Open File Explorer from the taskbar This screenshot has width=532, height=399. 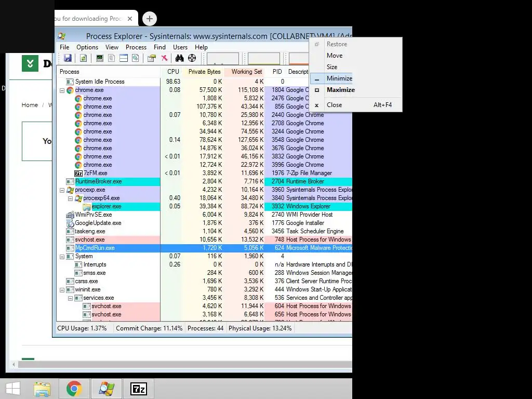[x=42, y=389]
